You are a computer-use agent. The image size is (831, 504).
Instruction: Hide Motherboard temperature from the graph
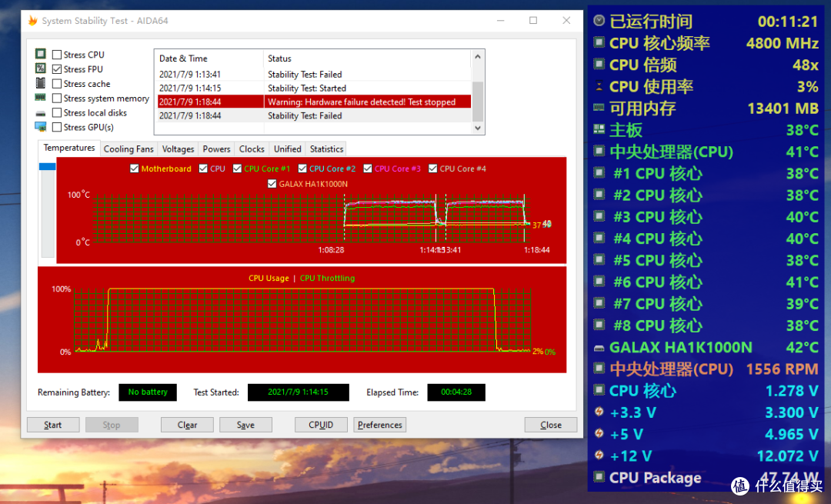[135, 169]
